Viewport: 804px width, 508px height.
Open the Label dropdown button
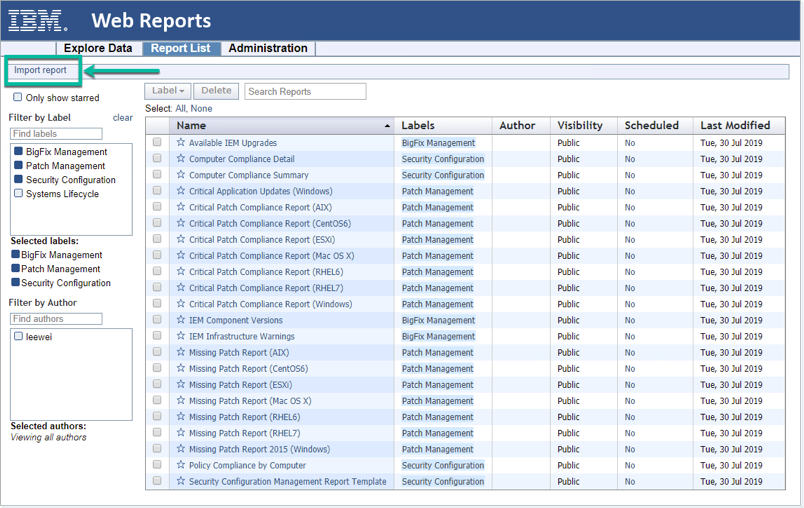tap(168, 91)
